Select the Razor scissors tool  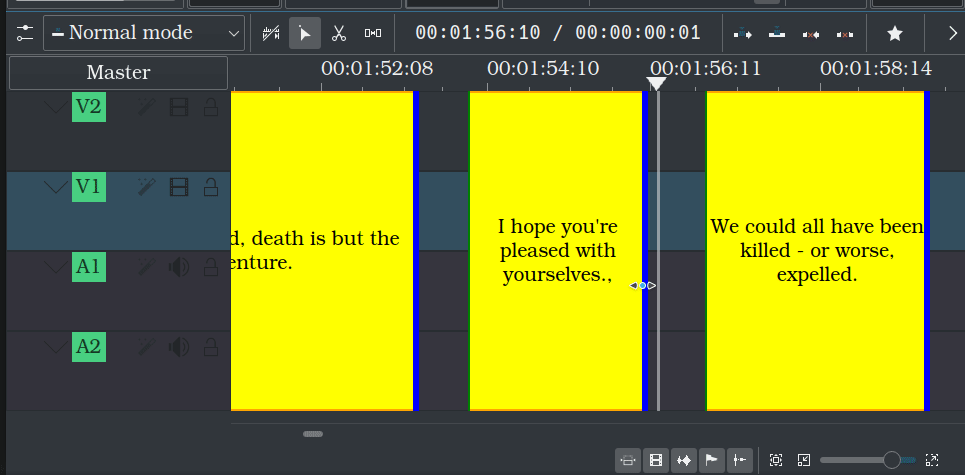pos(338,33)
